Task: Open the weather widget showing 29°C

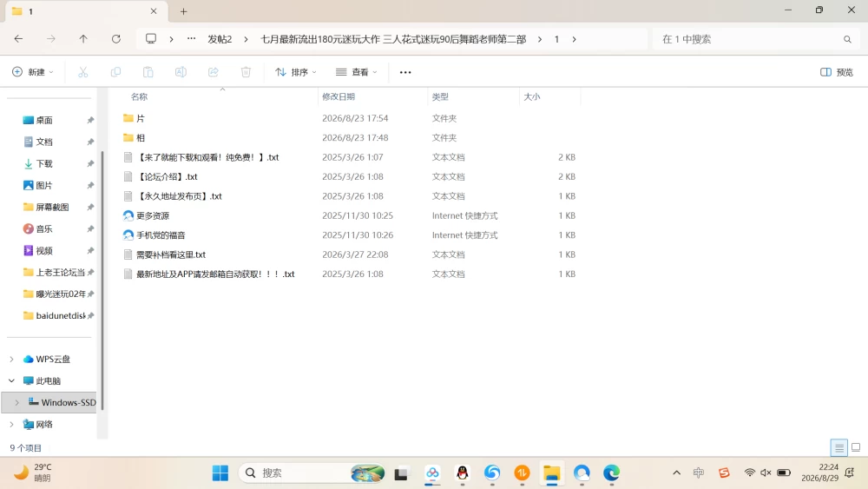Action: (x=33, y=472)
